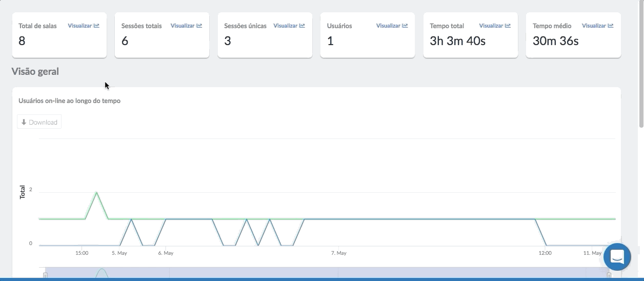Open Visualizar link on Tempo total card
Image resolution: width=644 pixels, height=281 pixels.
pyautogui.click(x=495, y=26)
